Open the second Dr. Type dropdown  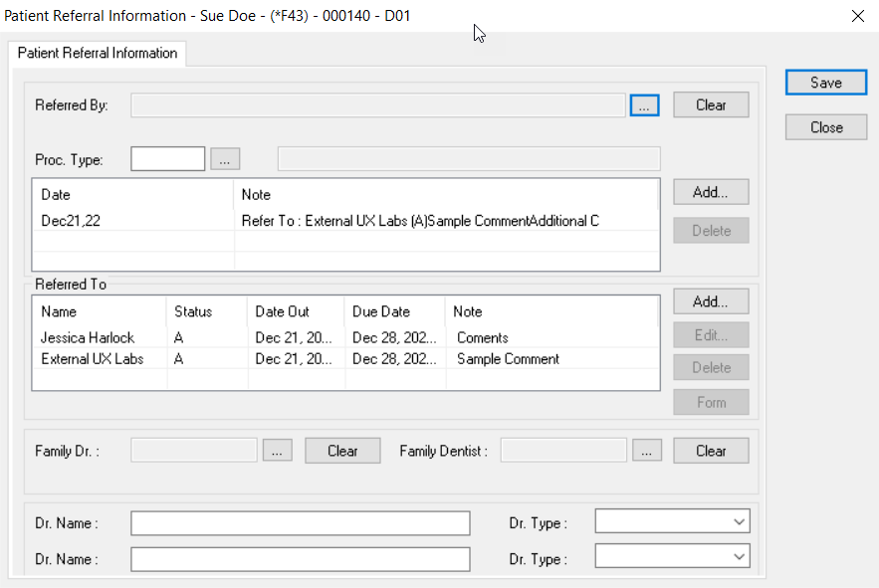point(672,556)
